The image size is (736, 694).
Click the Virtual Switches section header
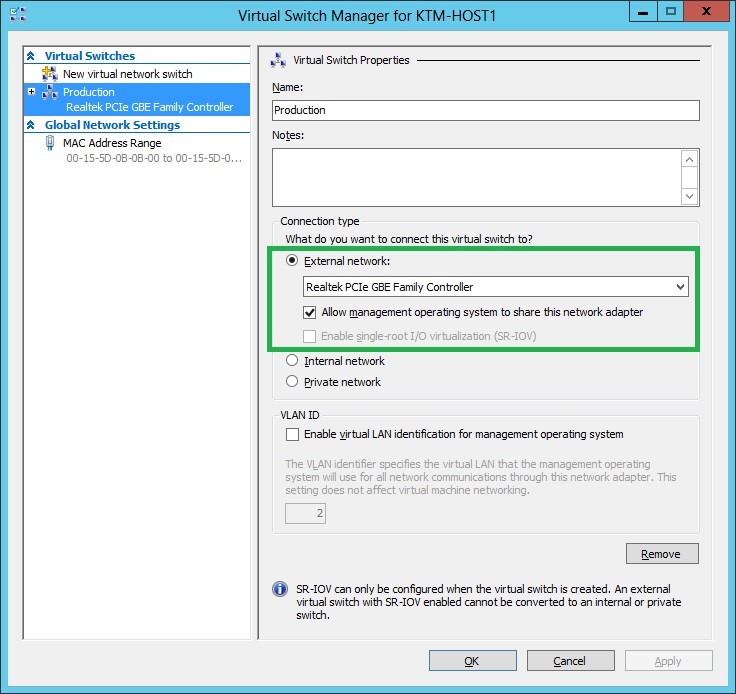[90, 56]
